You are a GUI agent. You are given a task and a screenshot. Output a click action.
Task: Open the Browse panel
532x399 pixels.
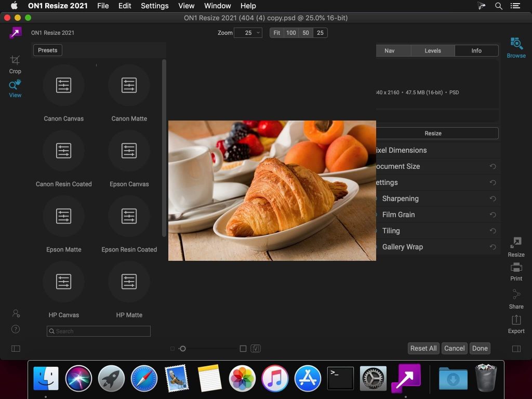click(x=516, y=48)
